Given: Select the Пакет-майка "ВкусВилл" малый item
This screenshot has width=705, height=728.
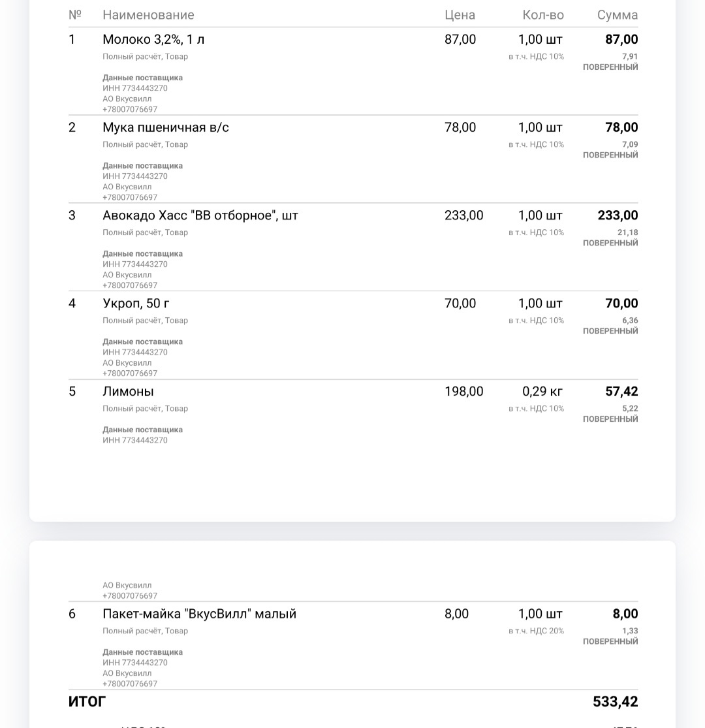Looking at the screenshot, I should click(x=199, y=614).
